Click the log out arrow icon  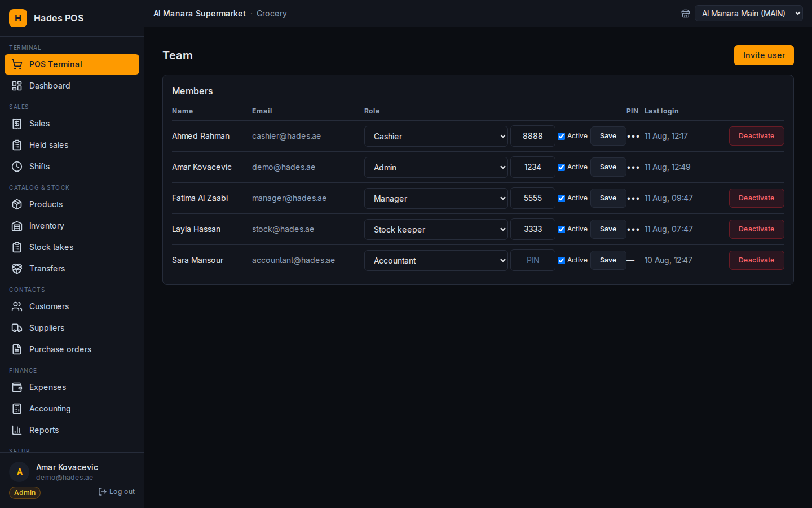(103, 492)
